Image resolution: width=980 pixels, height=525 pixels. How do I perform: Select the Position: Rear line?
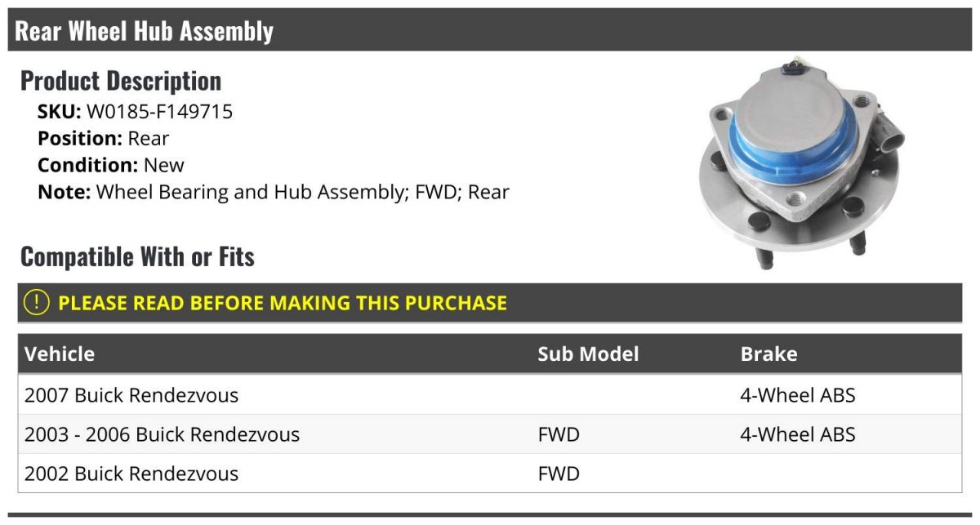click(104, 138)
